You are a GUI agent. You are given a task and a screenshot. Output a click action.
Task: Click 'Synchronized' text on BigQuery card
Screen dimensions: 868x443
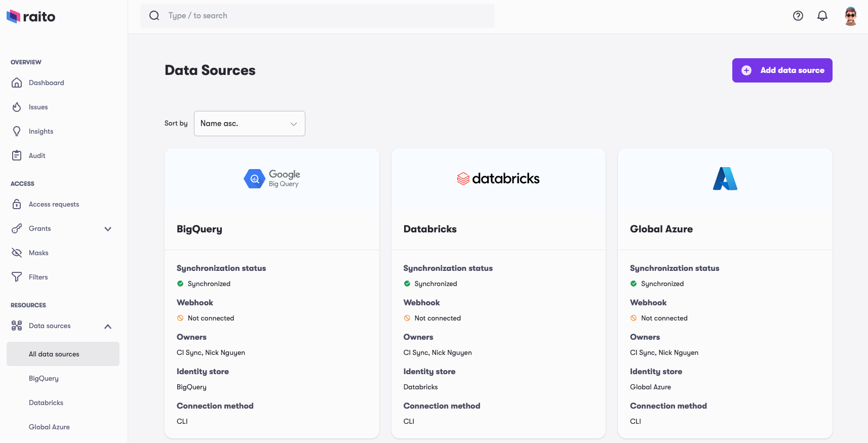point(209,284)
